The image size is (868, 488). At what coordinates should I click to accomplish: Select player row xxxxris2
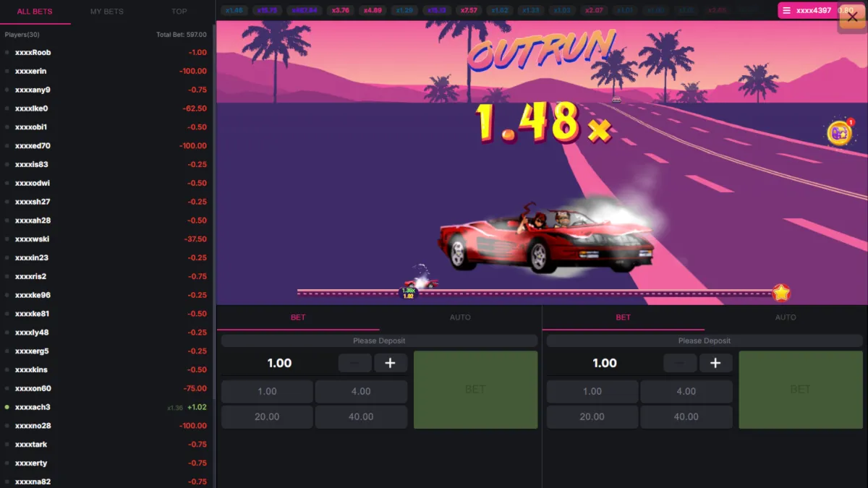click(106, 277)
